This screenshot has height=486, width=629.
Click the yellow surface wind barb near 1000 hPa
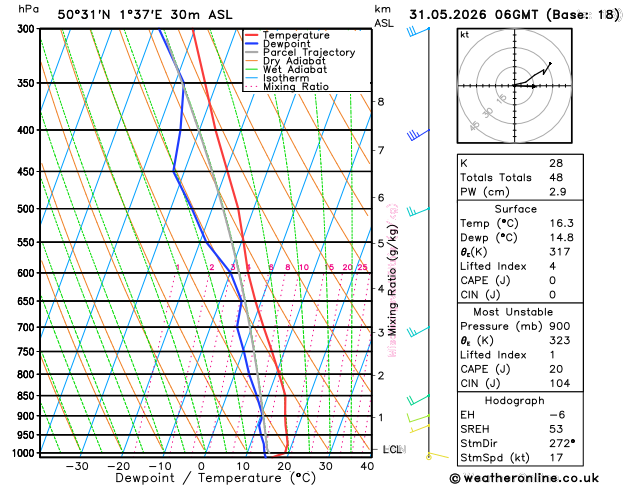click(438, 456)
